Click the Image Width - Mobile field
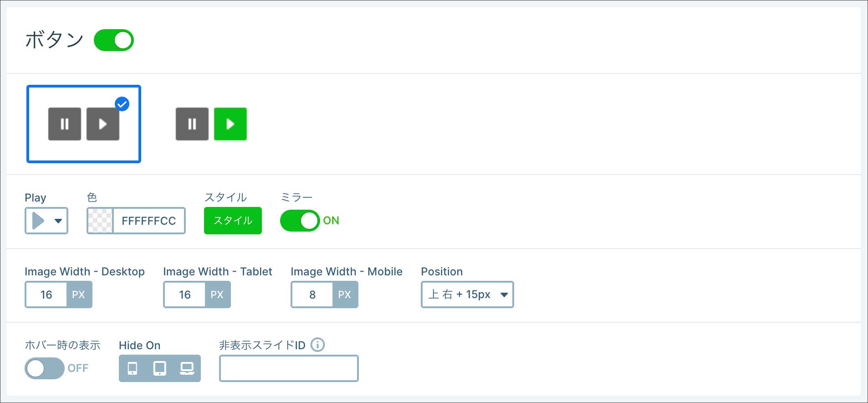Screen dimensions: 868x403 click(312, 294)
